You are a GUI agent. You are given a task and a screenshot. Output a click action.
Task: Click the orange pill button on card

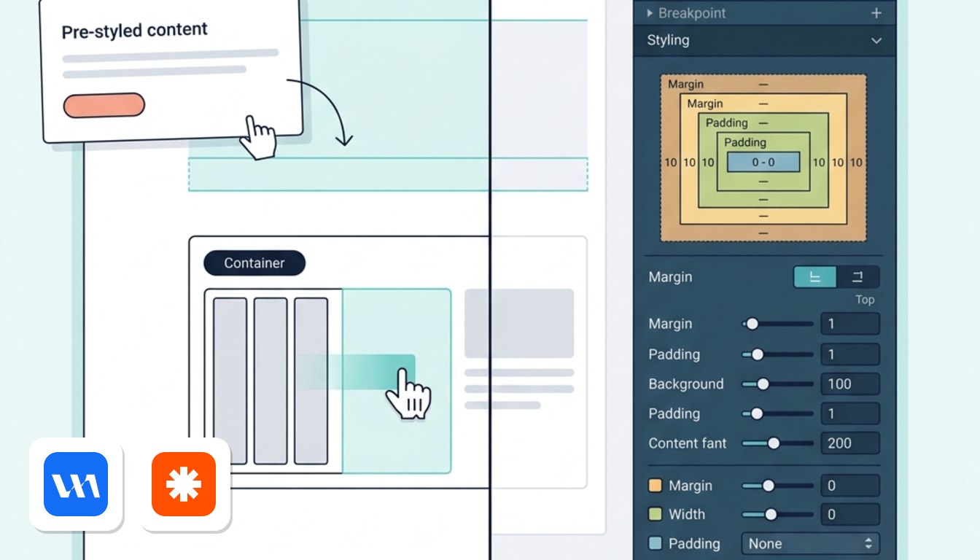(x=104, y=105)
